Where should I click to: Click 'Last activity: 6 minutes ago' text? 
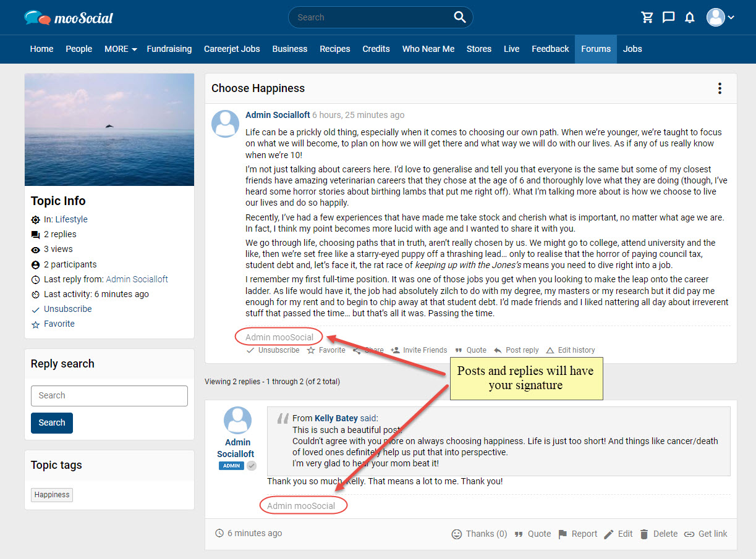[x=96, y=294]
